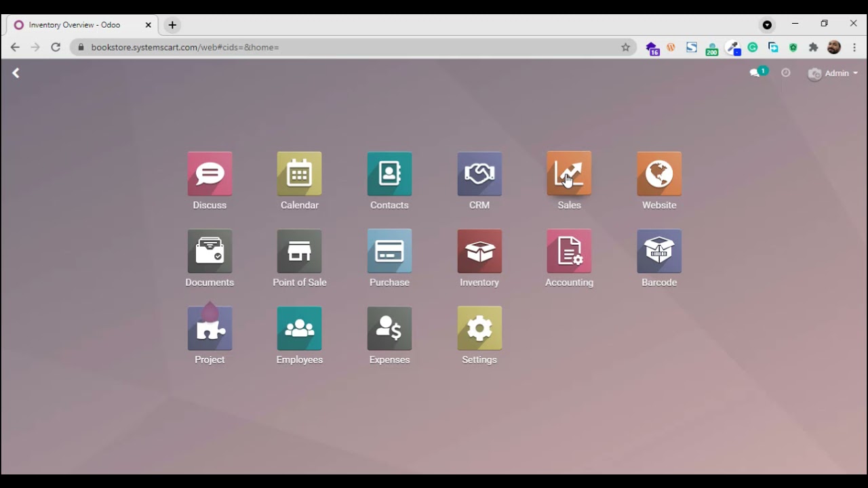This screenshot has height=488, width=868.
Task: Open the Barcode app
Action: click(659, 251)
